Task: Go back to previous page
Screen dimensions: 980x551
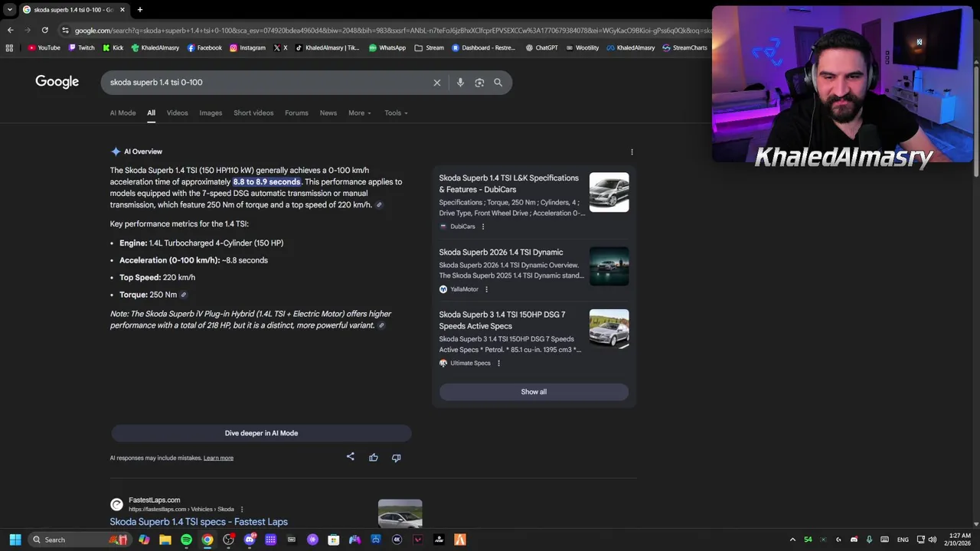Action: [10, 30]
